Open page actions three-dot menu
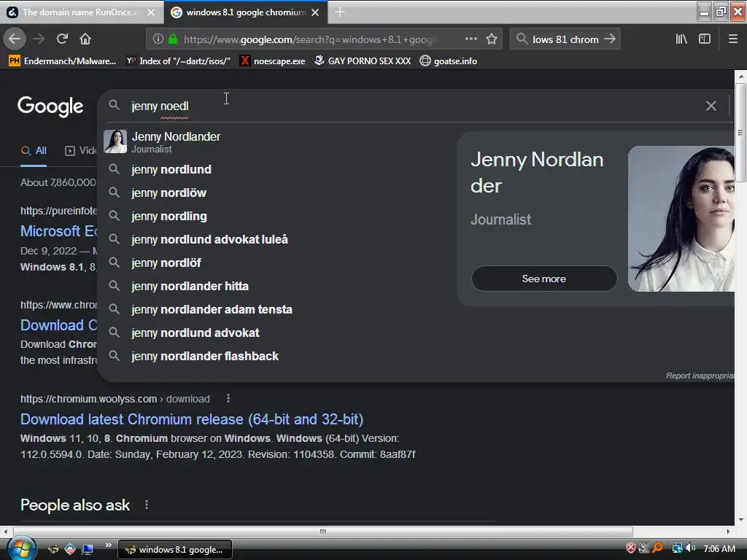 (x=471, y=39)
